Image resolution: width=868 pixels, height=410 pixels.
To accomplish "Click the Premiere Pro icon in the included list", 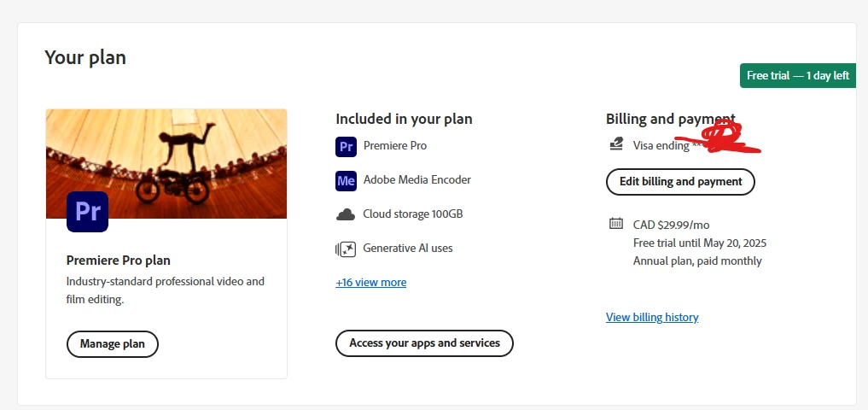I will tap(346, 147).
